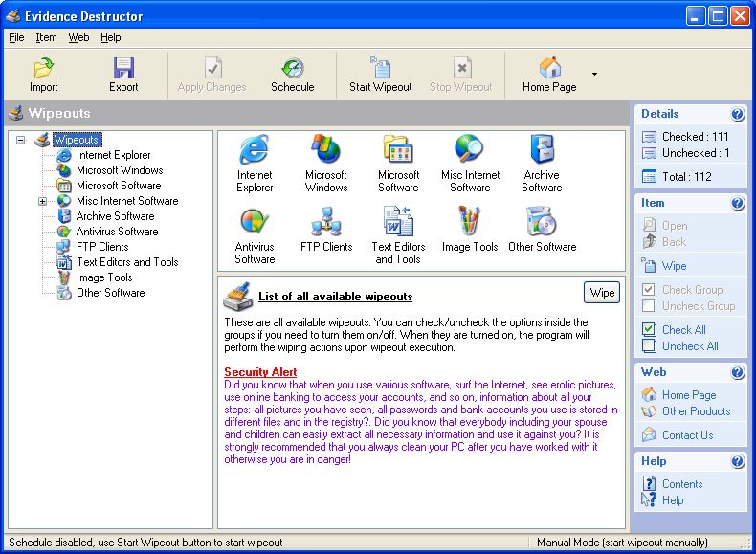Screen dimensions: 756x554
Task: Collapse the Details panel help icon
Action: pos(738,114)
